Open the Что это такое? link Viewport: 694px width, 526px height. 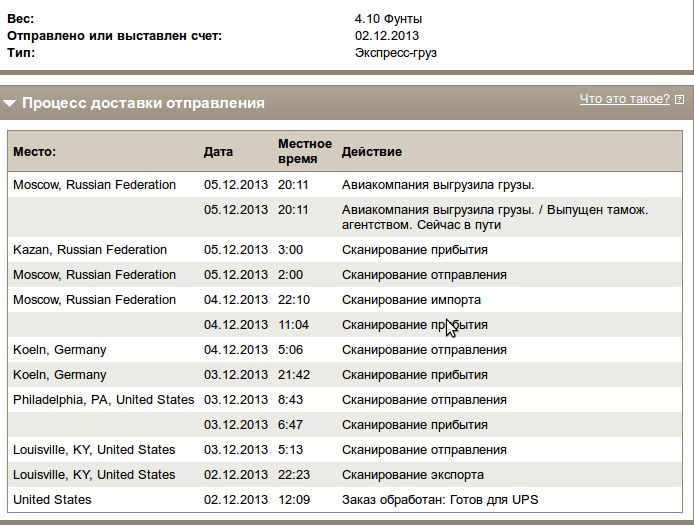coord(624,99)
